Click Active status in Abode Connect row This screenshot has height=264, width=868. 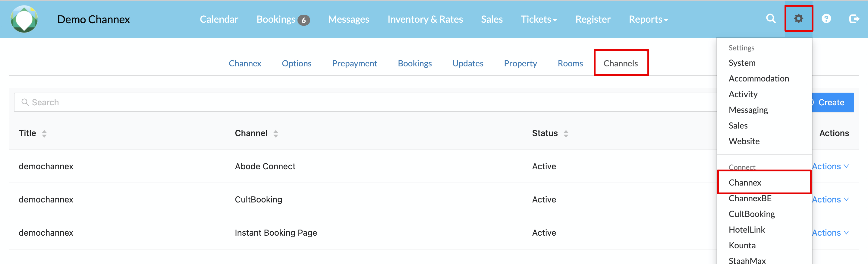pos(544,166)
